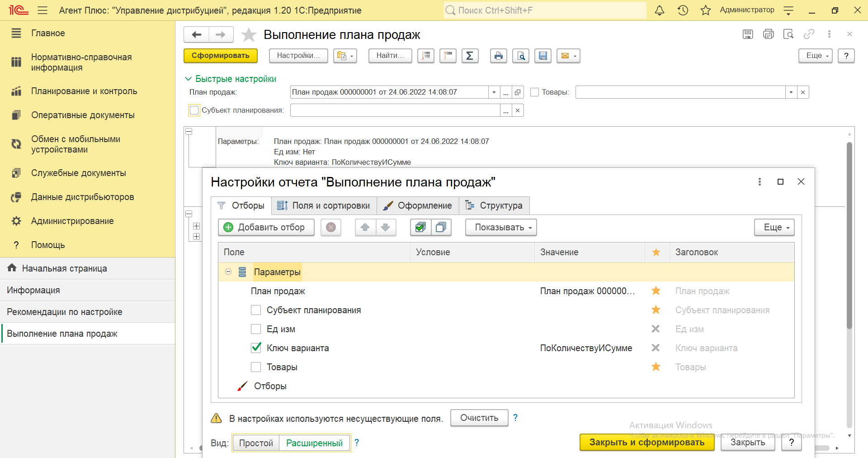Collapse Быстрые настройки section
Image resolution: width=868 pixels, height=458 pixels.
coord(188,79)
